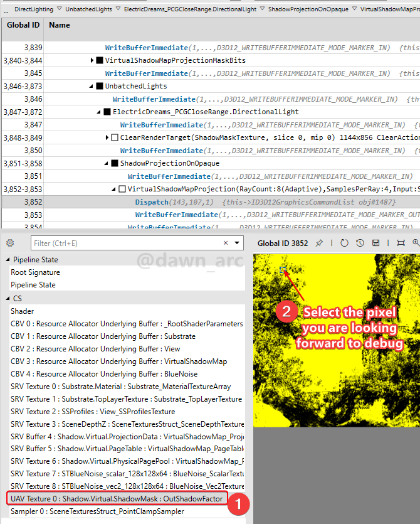
Task: Toggle the black box beside ShadowProjectionOnOpaque
Action: pyautogui.click(x=115, y=163)
